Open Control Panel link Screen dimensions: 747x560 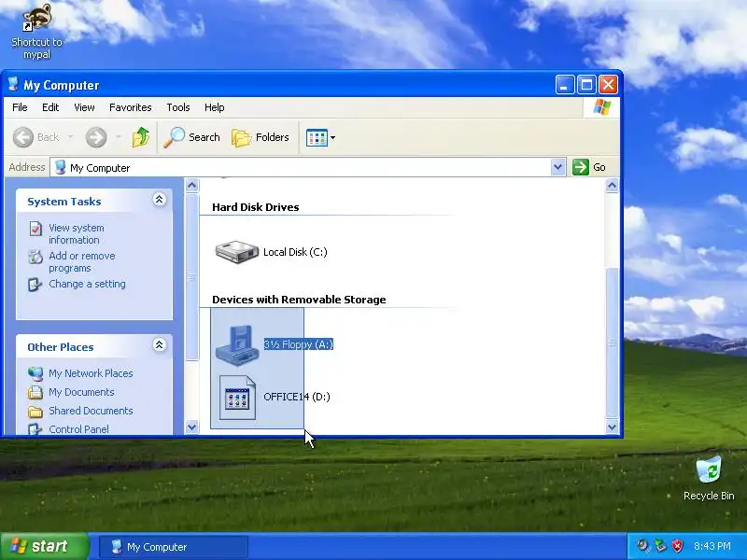(78, 429)
